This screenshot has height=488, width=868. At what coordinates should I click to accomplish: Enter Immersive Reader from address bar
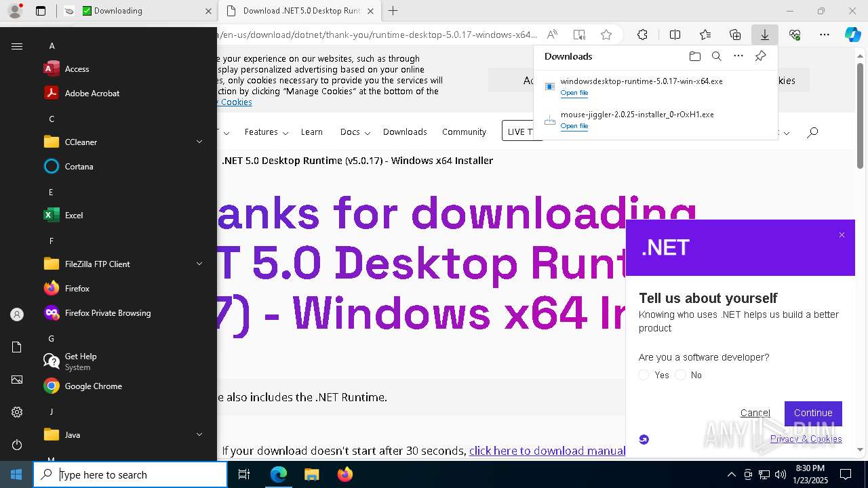pos(579,35)
